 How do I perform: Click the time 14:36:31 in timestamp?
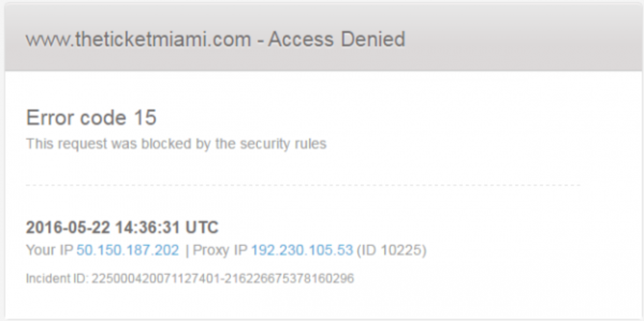pos(147,228)
